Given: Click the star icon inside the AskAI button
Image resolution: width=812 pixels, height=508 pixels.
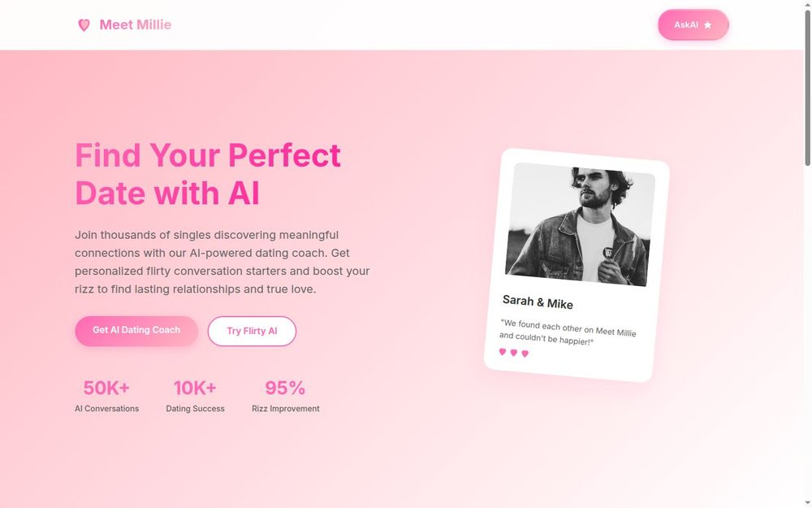Looking at the screenshot, I should pyautogui.click(x=707, y=24).
